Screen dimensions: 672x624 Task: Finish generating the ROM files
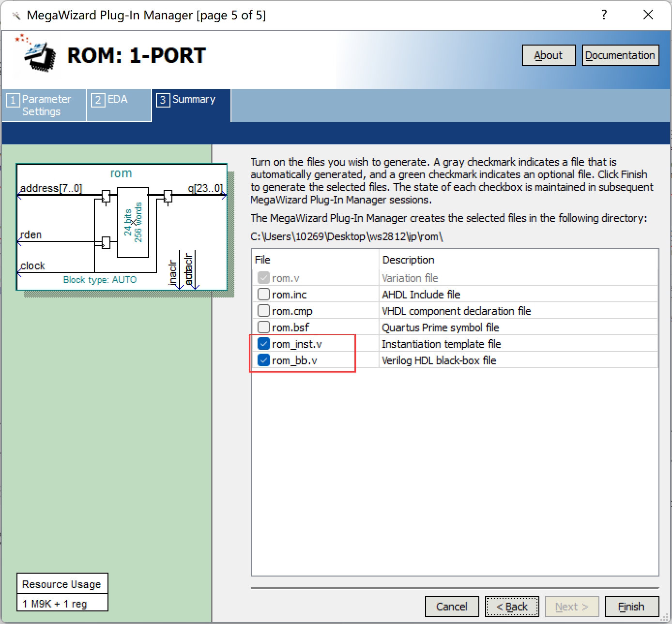point(632,607)
